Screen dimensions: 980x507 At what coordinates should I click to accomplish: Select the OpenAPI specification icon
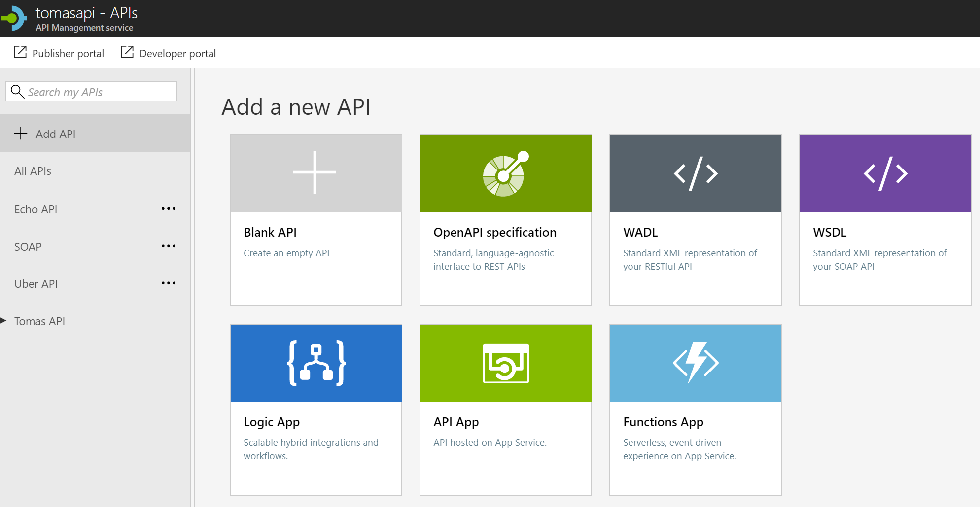[505, 173]
